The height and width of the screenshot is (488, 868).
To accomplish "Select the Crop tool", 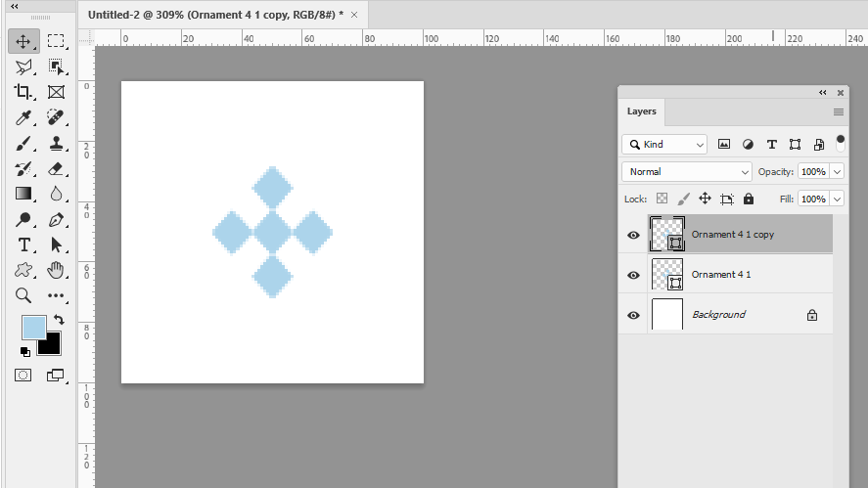I will (23, 92).
